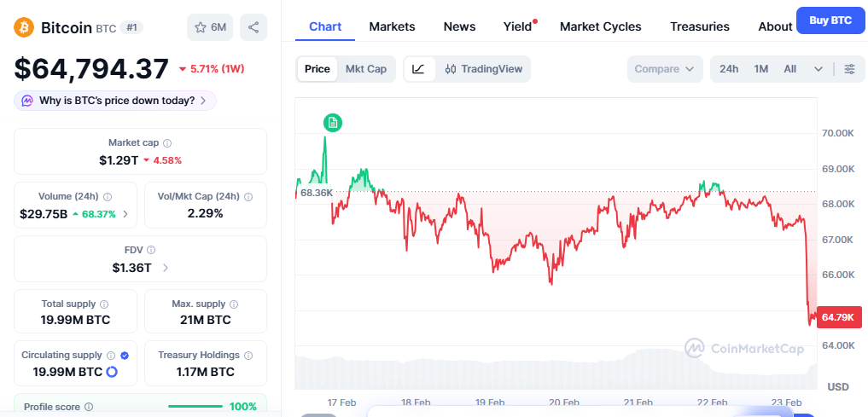The height and width of the screenshot is (417, 868).
Task: Expand FDV details chevron
Action: tap(166, 268)
